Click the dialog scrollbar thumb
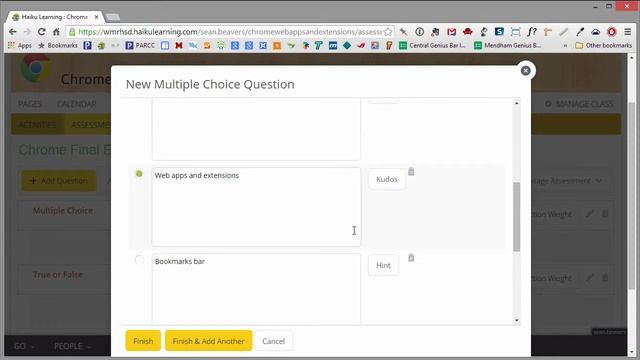 (x=517, y=217)
